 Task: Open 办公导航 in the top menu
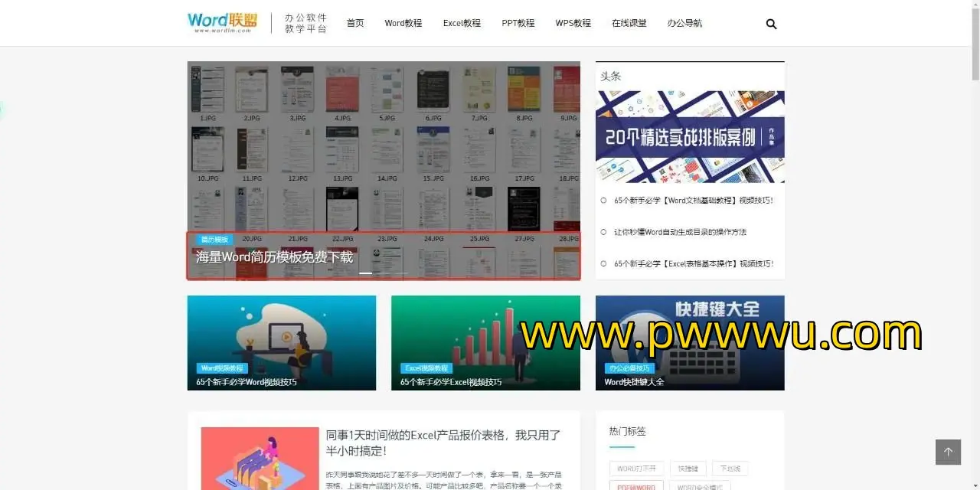click(684, 23)
